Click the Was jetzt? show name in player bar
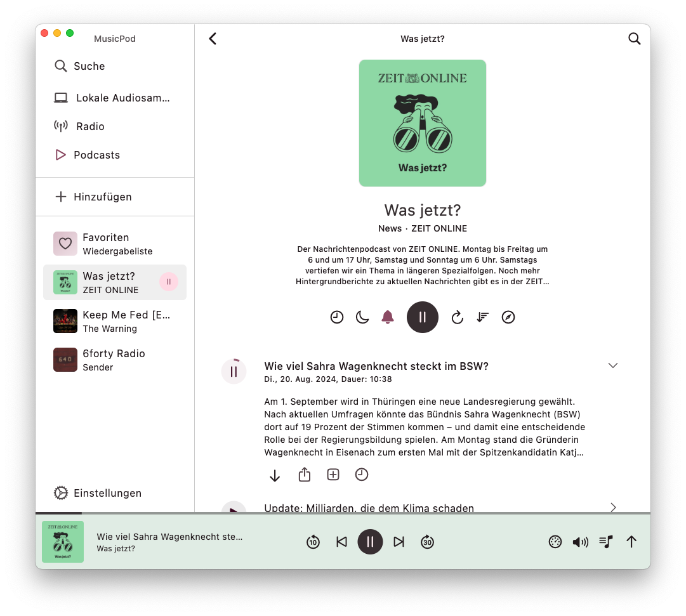Image resolution: width=686 pixels, height=616 pixels. [116, 549]
